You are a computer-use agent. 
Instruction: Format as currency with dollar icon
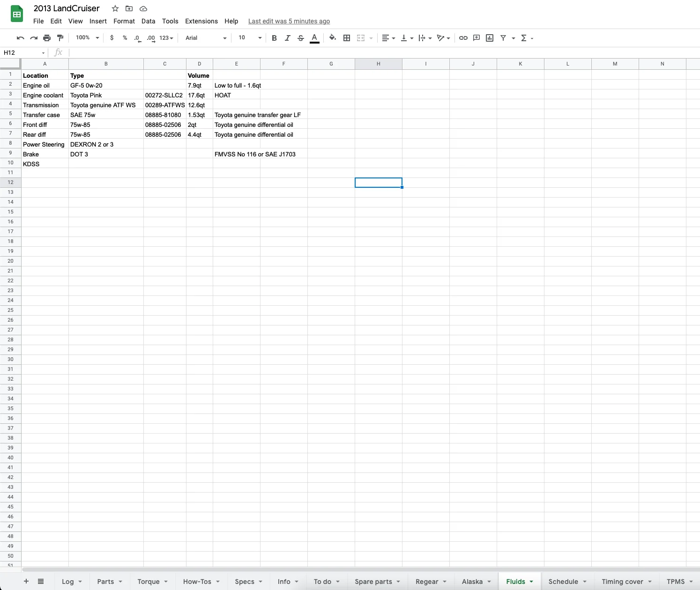click(x=112, y=38)
